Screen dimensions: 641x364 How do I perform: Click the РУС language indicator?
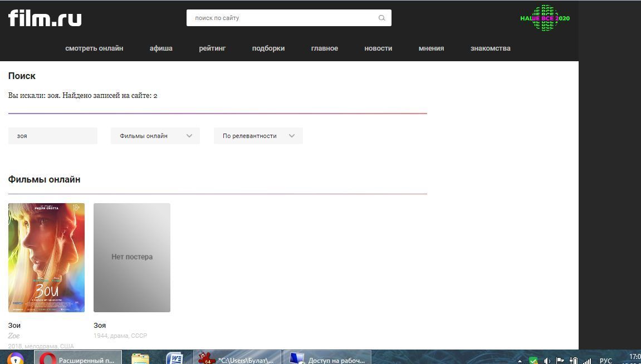(605, 361)
